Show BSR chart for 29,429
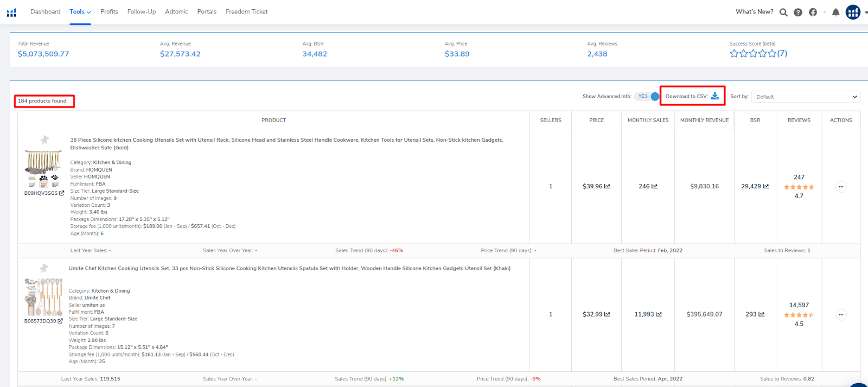This screenshot has width=868, height=387. click(766, 186)
